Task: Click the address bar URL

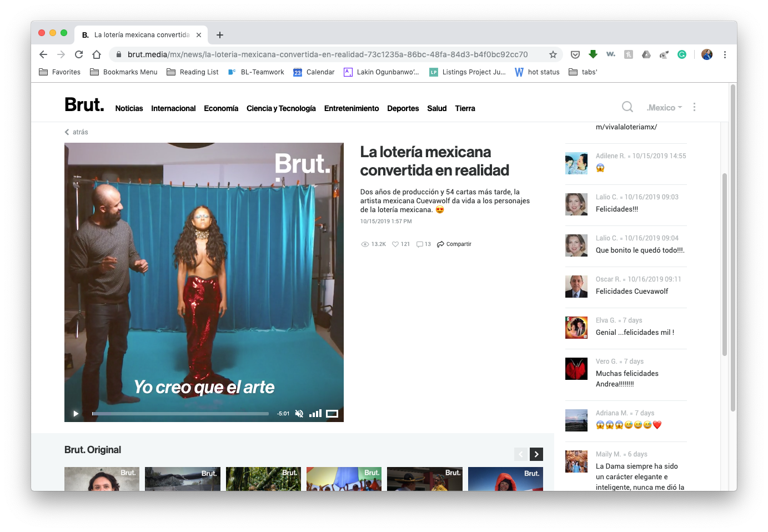Action: coord(328,54)
